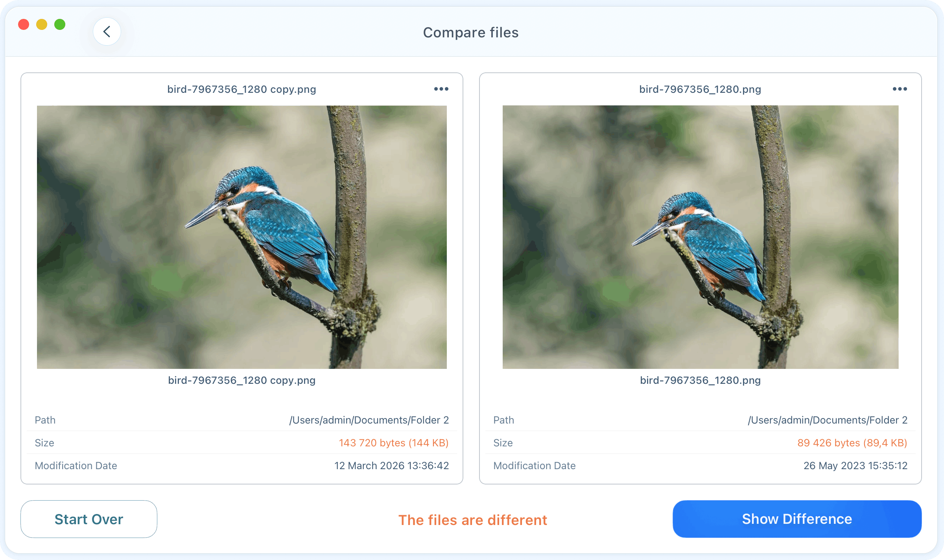Click the right file's path value

828,420
